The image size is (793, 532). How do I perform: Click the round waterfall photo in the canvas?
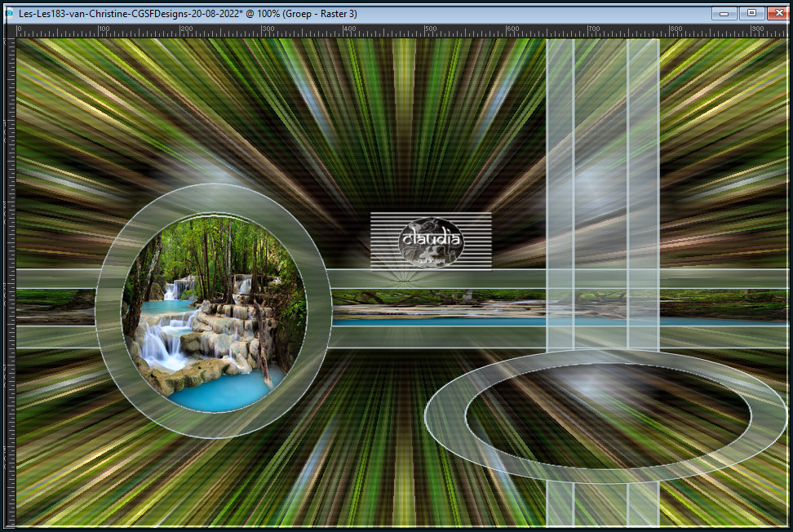(x=214, y=312)
